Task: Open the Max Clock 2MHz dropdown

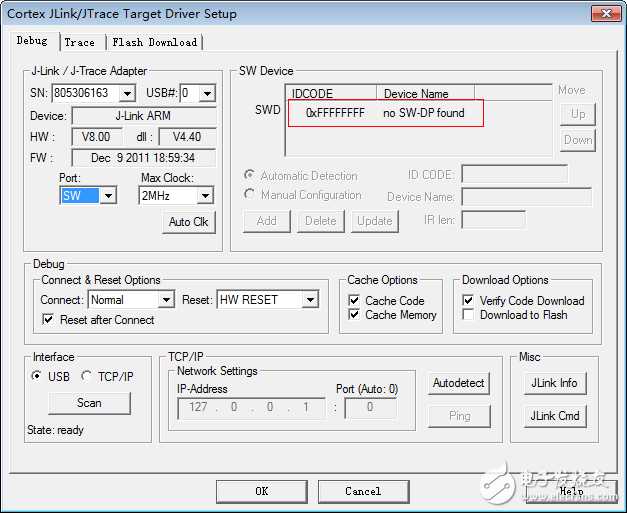Action: (206, 196)
